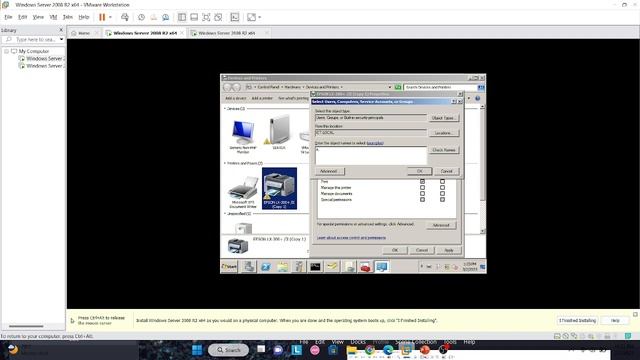
Task: Open Advanced permissions in printer Properties dialog
Action: (x=441, y=225)
